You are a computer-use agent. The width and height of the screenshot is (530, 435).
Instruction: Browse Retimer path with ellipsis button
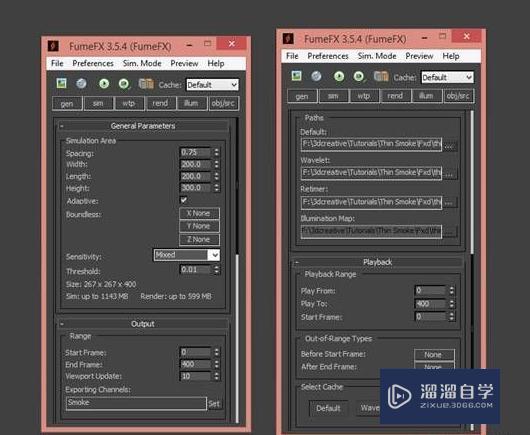pyautogui.click(x=450, y=203)
